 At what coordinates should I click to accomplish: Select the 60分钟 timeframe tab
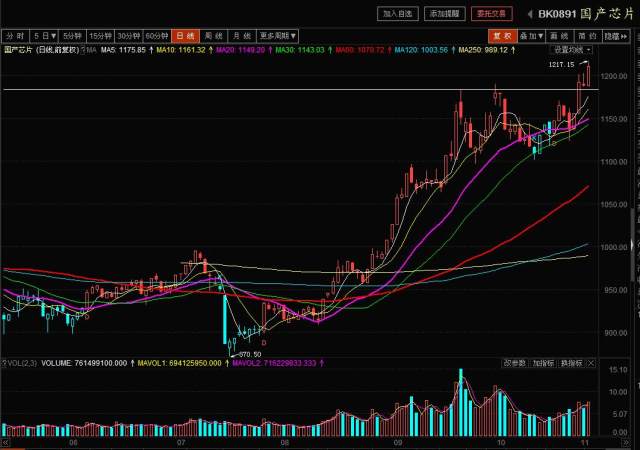click(157, 35)
